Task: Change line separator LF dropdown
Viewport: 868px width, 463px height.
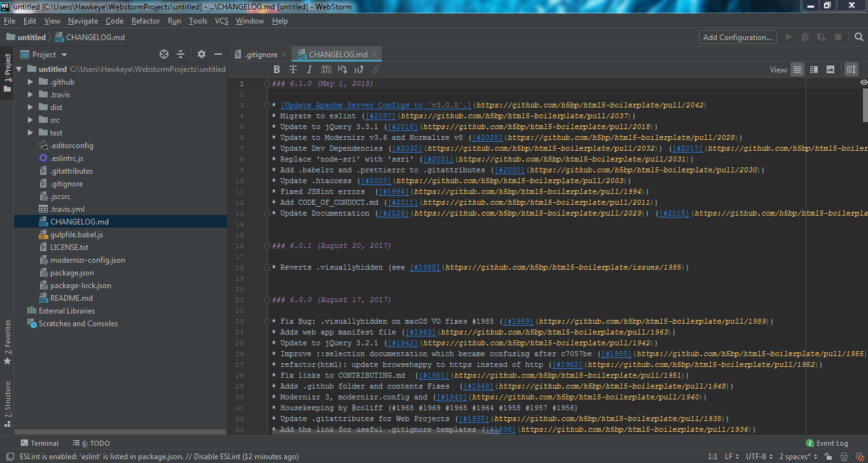Action: (x=733, y=457)
